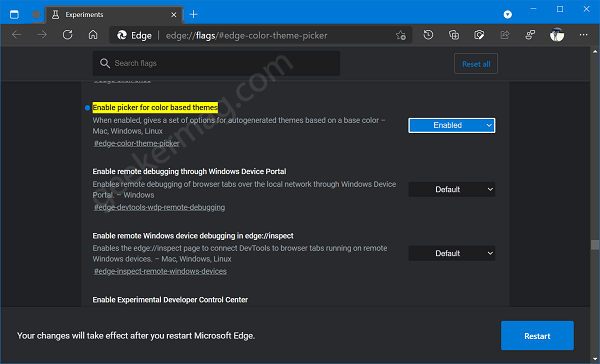Open the tab actions menu icon

[x=14, y=15]
